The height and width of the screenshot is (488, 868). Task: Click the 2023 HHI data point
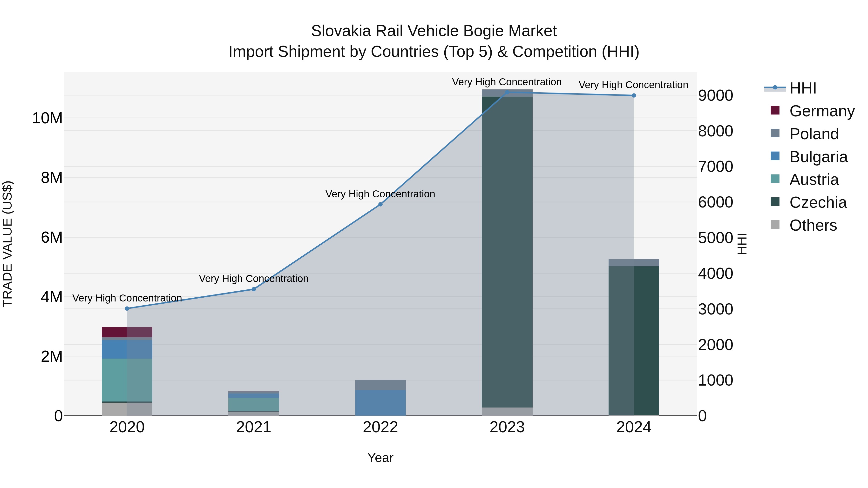tap(507, 92)
